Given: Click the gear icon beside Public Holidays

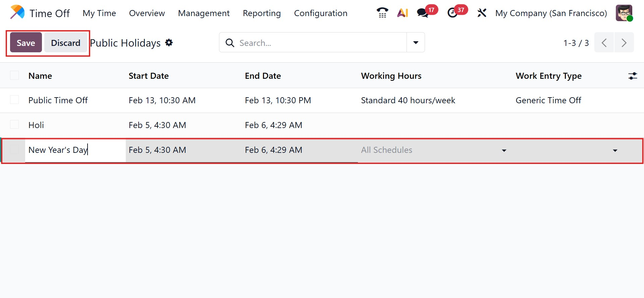Looking at the screenshot, I should pyautogui.click(x=169, y=43).
